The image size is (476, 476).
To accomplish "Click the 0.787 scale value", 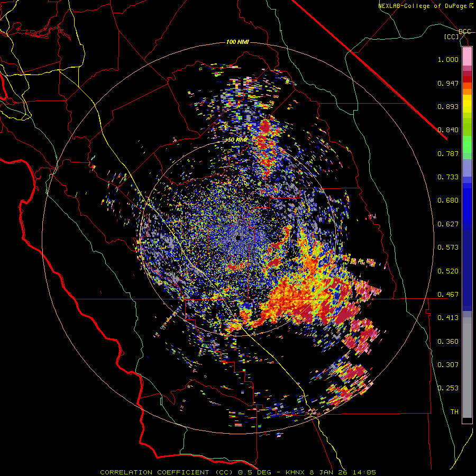I will pyautogui.click(x=448, y=153).
